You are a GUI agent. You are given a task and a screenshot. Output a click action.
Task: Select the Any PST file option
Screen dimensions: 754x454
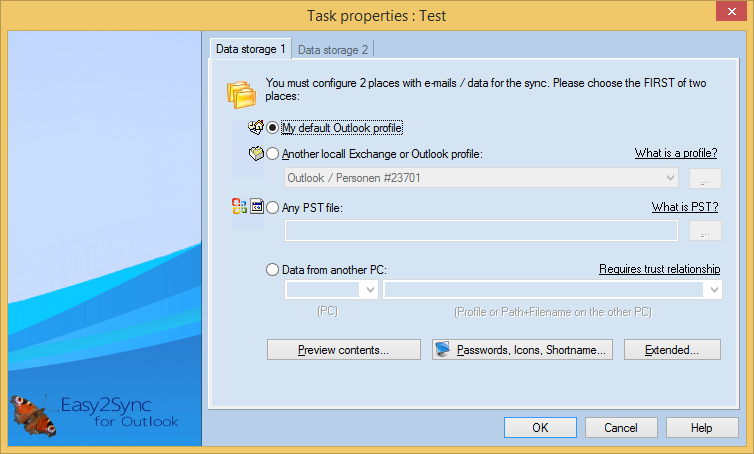coord(273,207)
